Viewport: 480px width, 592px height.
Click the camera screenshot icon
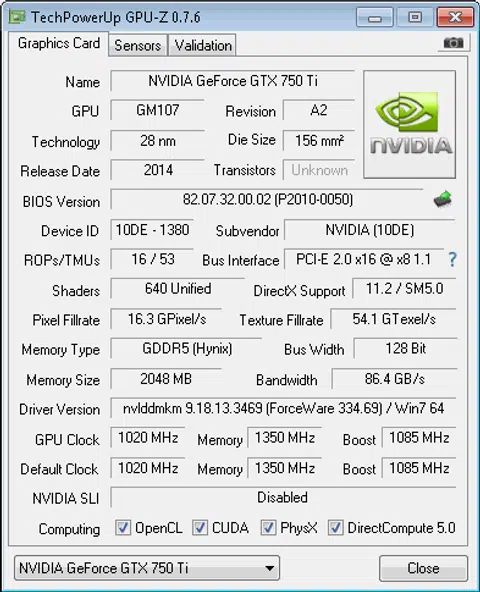coord(453,43)
